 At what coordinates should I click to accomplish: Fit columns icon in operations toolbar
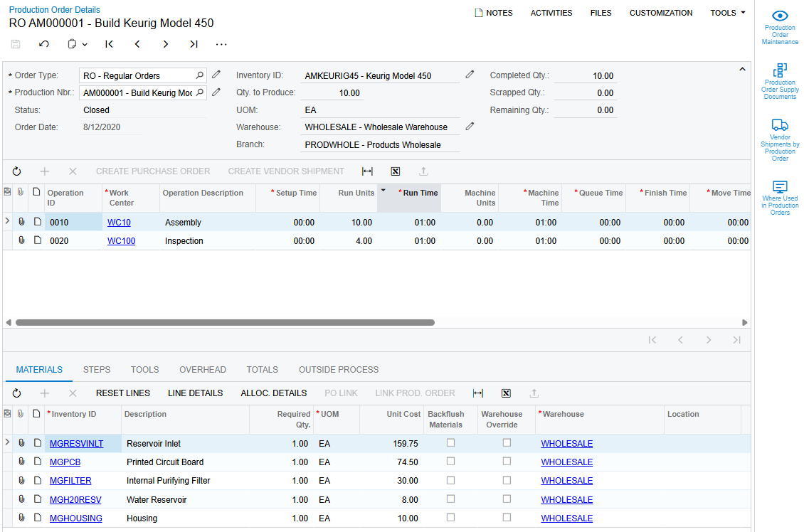click(x=367, y=171)
